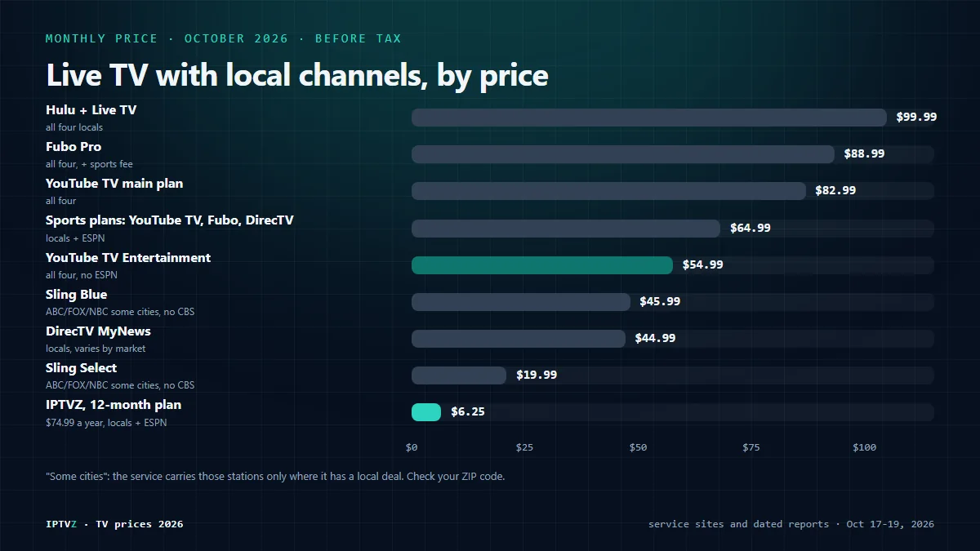Select 'Sports plans: YouTube TV, Fubo, DirecTV' label
This screenshot has height=551, width=980.
point(170,220)
